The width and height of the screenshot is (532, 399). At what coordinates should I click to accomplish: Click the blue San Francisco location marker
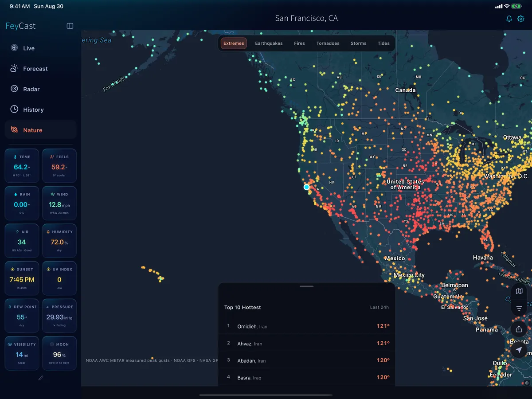[x=306, y=187]
